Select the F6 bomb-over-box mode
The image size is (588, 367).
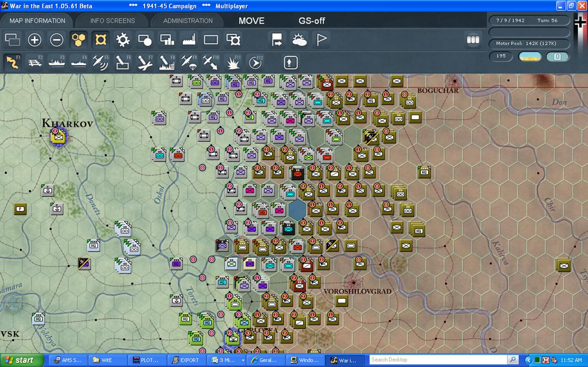click(x=123, y=62)
